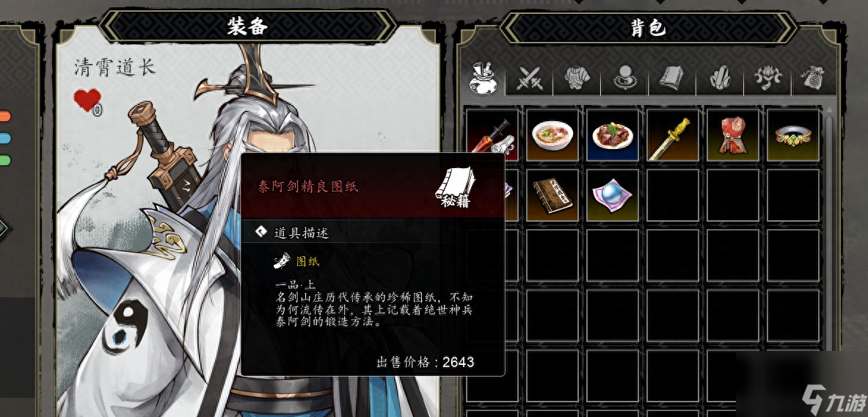Select the ornament emblem category tab

tap(767, 79)
